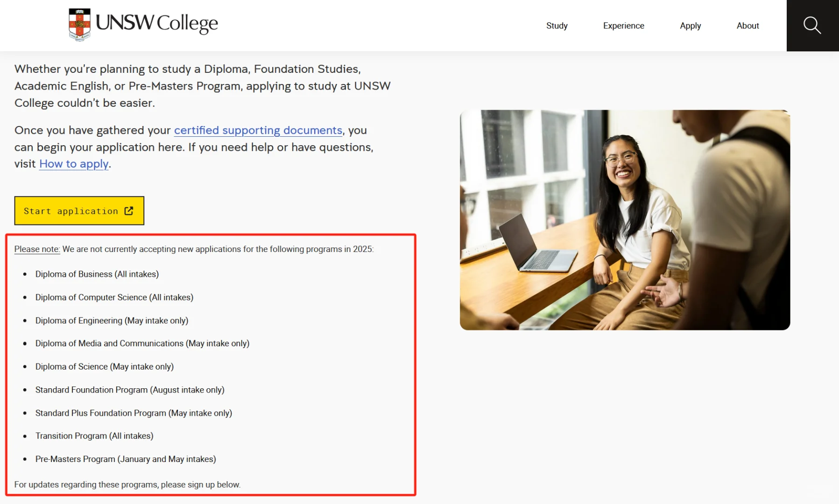The width and height of the screenshot is (839, 504).
Task: Open the Apply menu
Action: 690,26
